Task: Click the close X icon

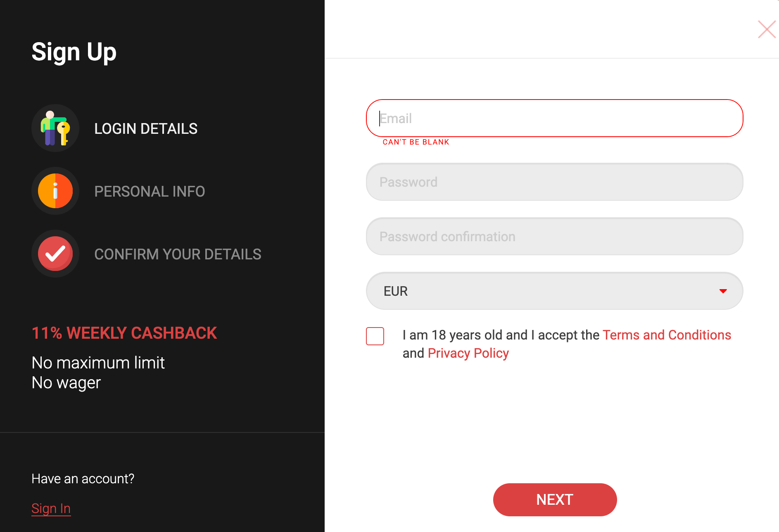Action: [x=767, y=29]
